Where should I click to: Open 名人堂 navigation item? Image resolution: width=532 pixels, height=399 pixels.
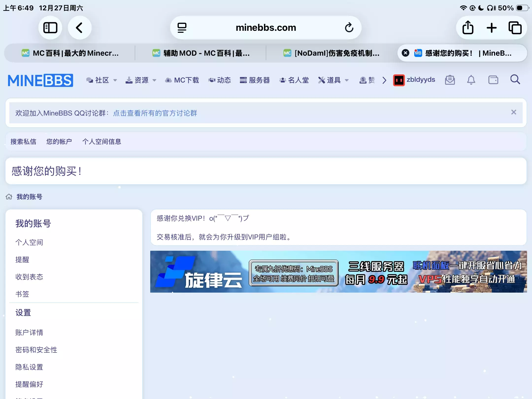click(294, 80)
